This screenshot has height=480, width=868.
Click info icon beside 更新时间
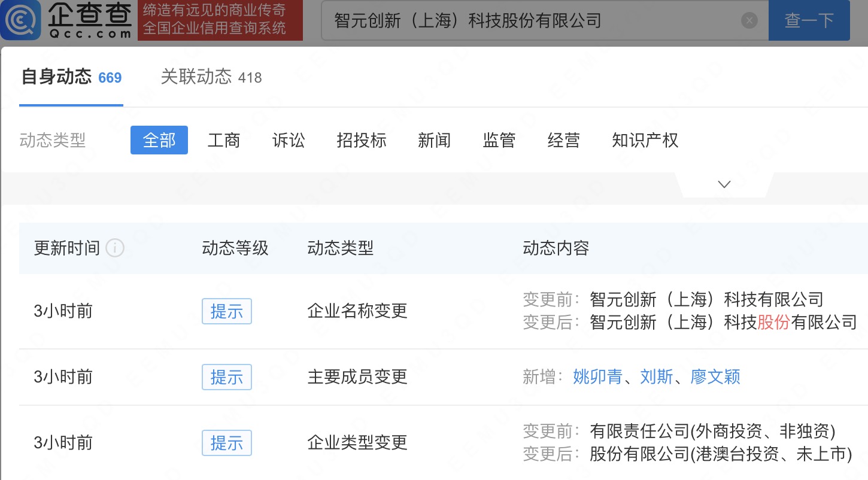[115, 248]
